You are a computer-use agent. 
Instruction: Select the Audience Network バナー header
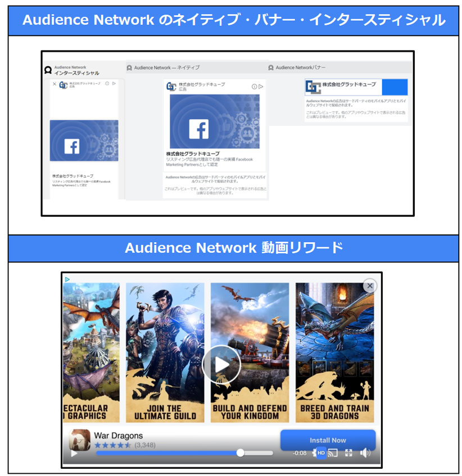click(x=300, y=67)
